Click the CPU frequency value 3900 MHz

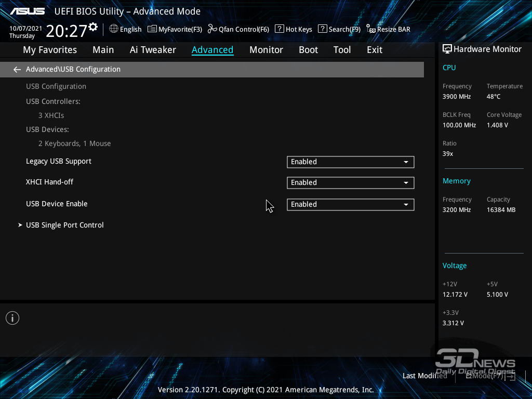tap(457, 97)
